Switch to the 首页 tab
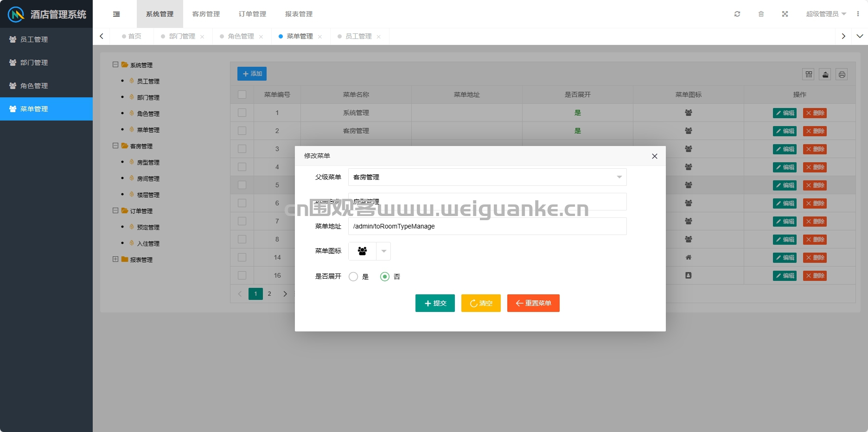The image size is (868, 432). (132, 36)
